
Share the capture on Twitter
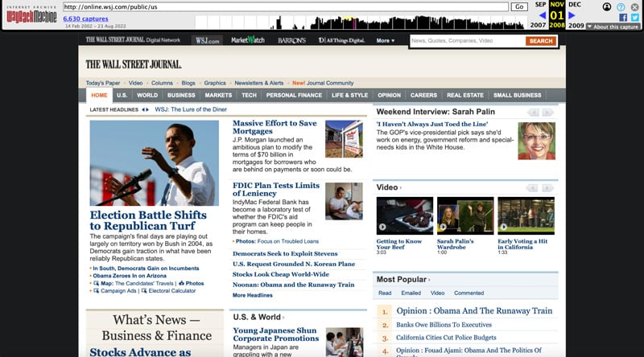(x=635, y=17)
